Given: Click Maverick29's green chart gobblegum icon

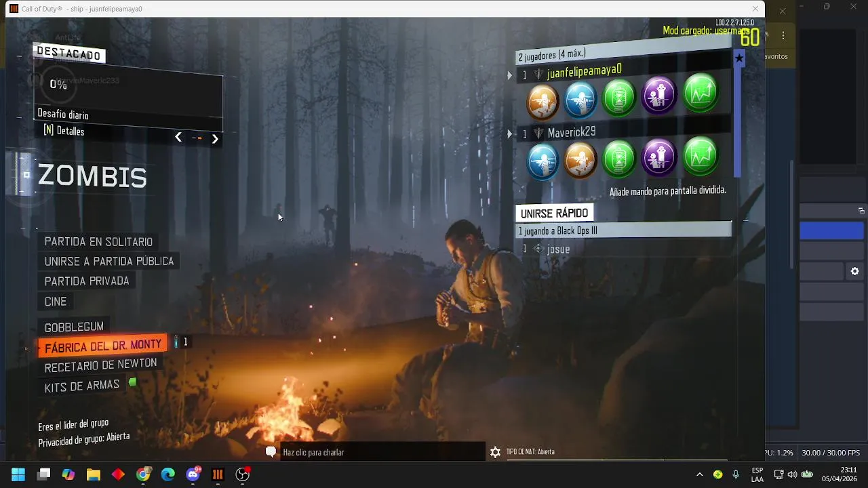Looking at the screenshot, I should [701, 155].
